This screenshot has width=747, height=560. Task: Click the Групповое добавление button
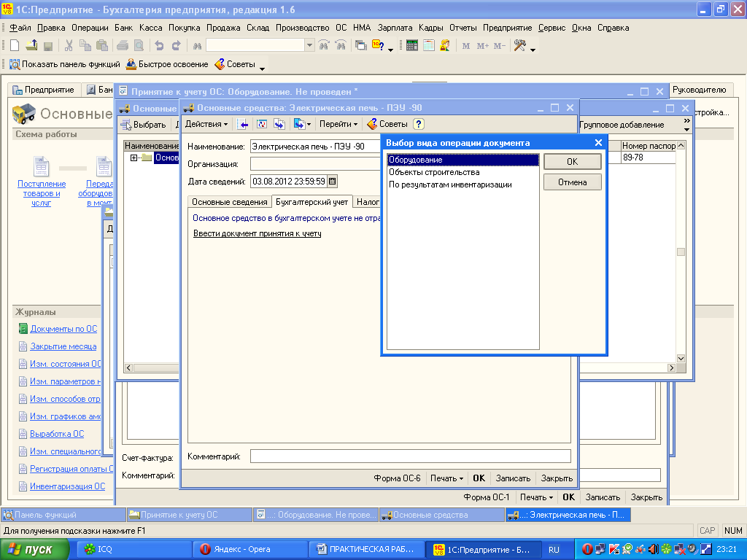(x=622, y=125)
